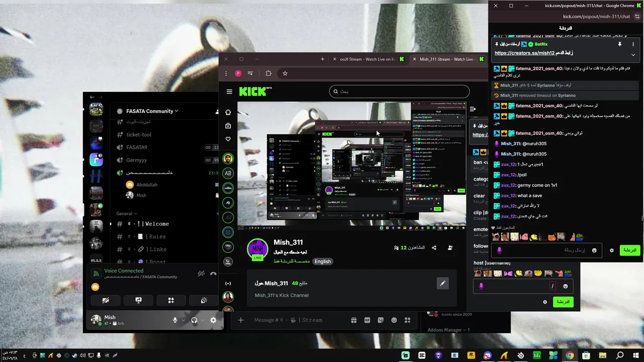Image resolution: width=644 pixels, height=362 pixels.
Task: Open the Kick following heart icon
Action: pos(228,139)
